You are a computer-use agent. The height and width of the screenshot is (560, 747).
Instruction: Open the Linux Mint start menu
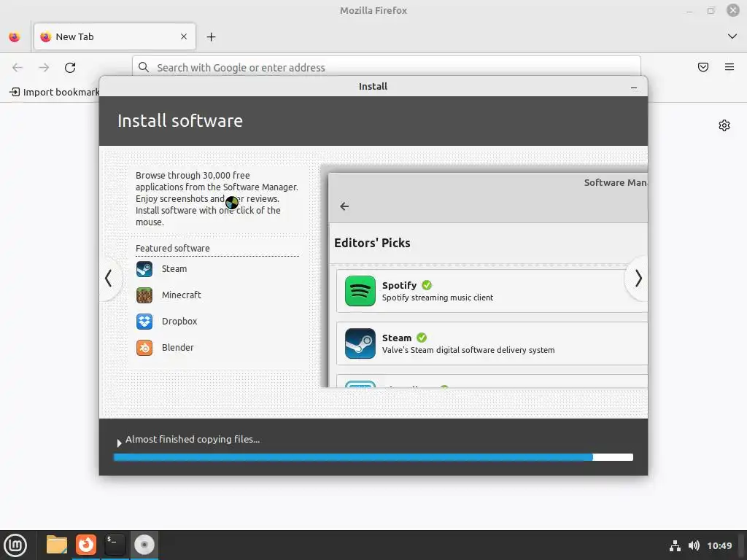click(x=15, y=545)
